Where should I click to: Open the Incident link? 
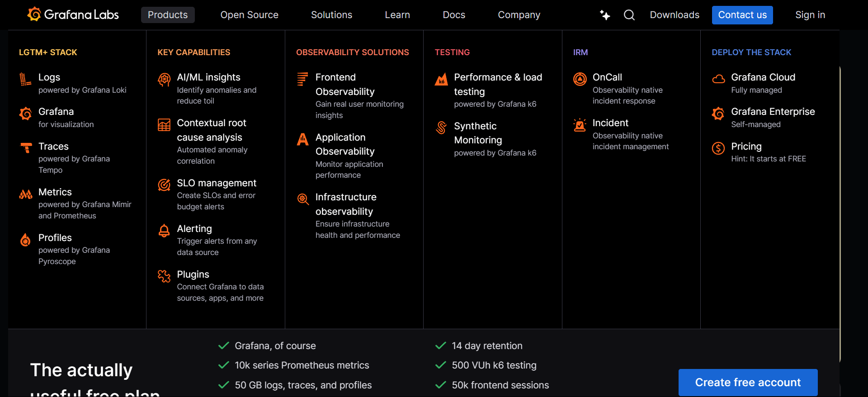click(610, 123)
